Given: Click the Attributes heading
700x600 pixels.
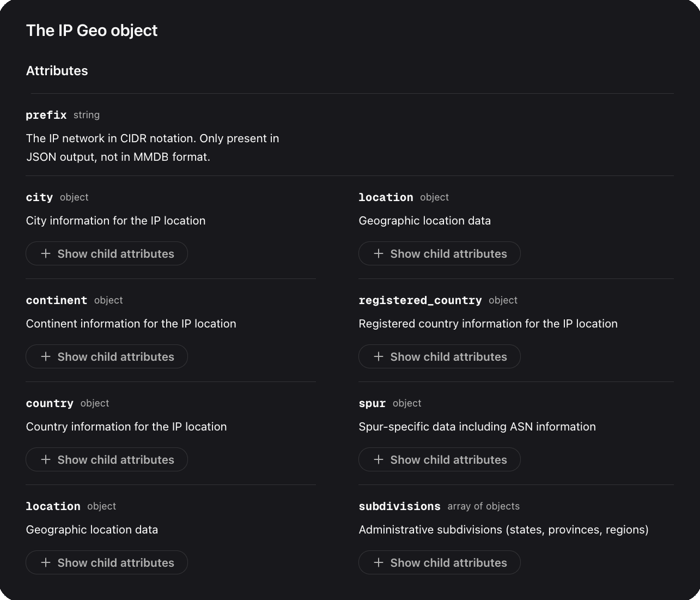Looking at the screenshot, I should (x=57, y=71).
